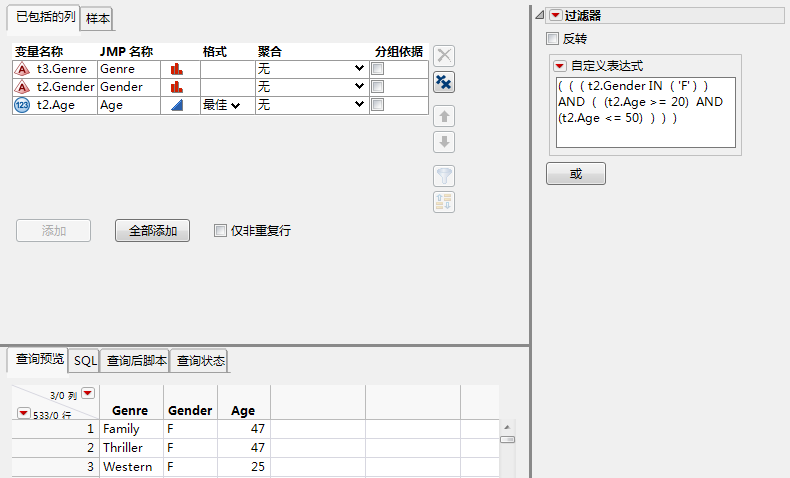Open the red triangle menu for 过滤器
This screenshot has height=478, width=790.
(x=555, y=16)
